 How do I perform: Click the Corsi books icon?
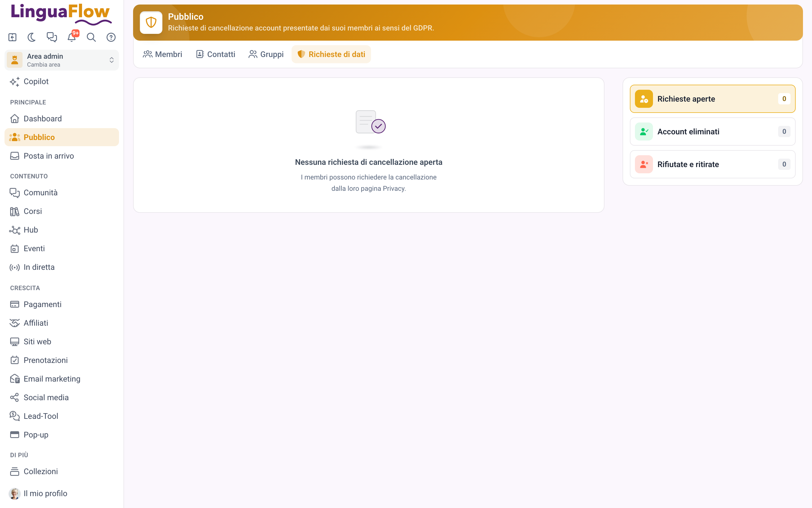coord(14,211)
